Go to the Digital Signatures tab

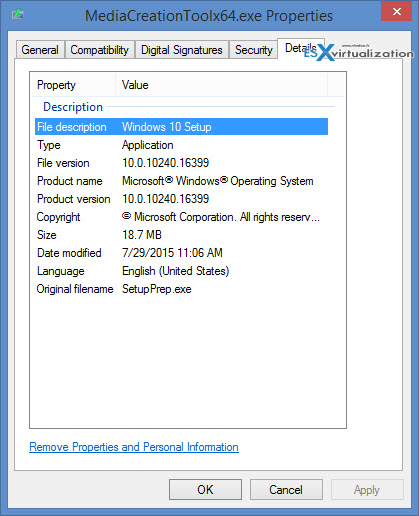click(x=182, y=50)
